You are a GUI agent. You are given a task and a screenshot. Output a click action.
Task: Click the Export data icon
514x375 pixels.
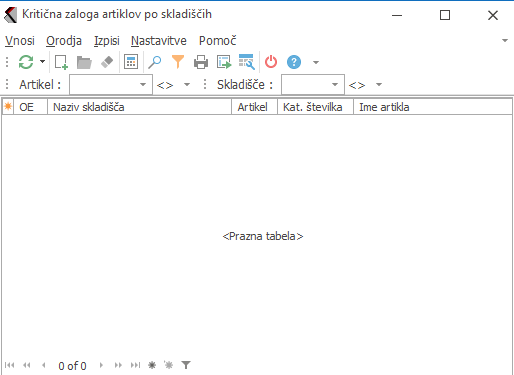coord(224,62)
